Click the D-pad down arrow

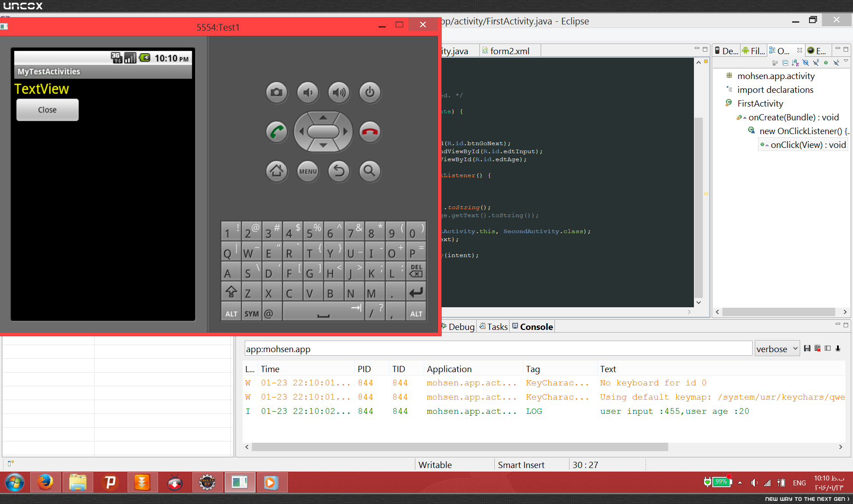coord(323,145)
